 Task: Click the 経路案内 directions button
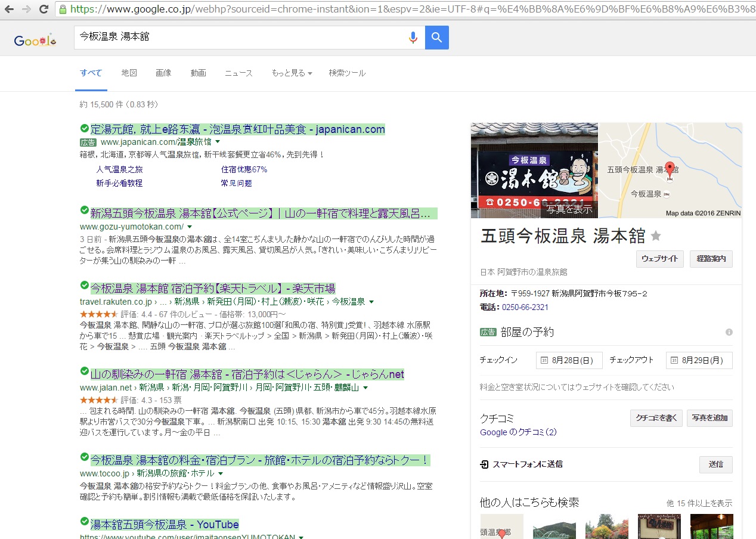tap(711, 259)
